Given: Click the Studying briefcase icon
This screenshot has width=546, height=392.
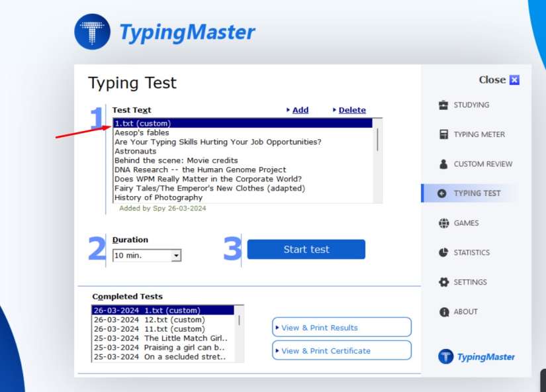Looking at the screenshot, I should [443, 105].
